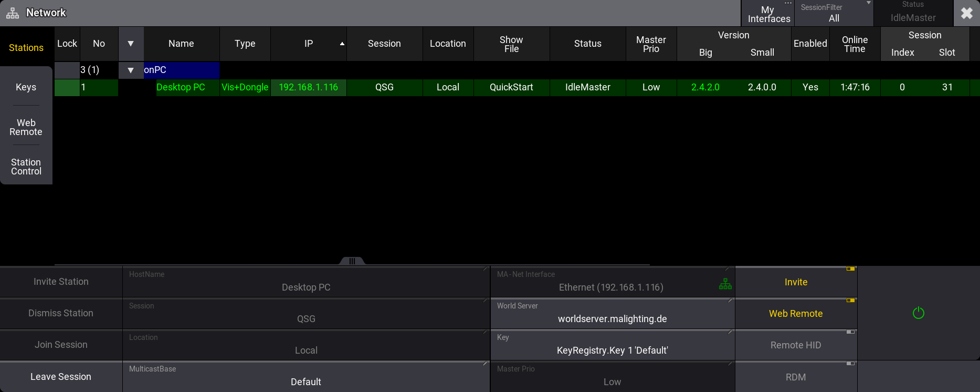Click the table splitter handle

tap(352, 261)
